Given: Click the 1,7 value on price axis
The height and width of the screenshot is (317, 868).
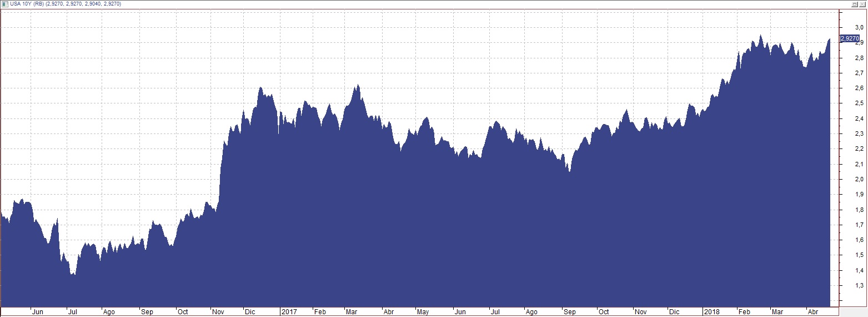Looking at the screenshot, I should point(859,225).
